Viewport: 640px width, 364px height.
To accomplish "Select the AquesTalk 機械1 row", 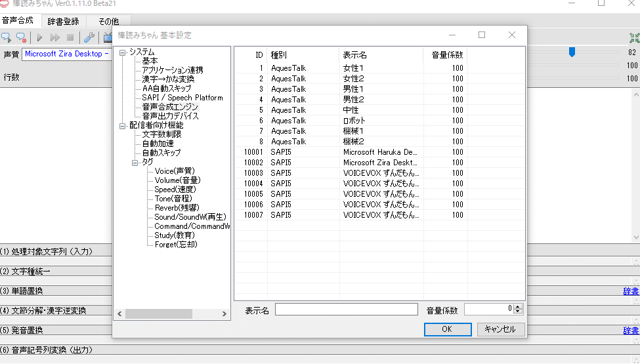I will [x=351, y=131].
